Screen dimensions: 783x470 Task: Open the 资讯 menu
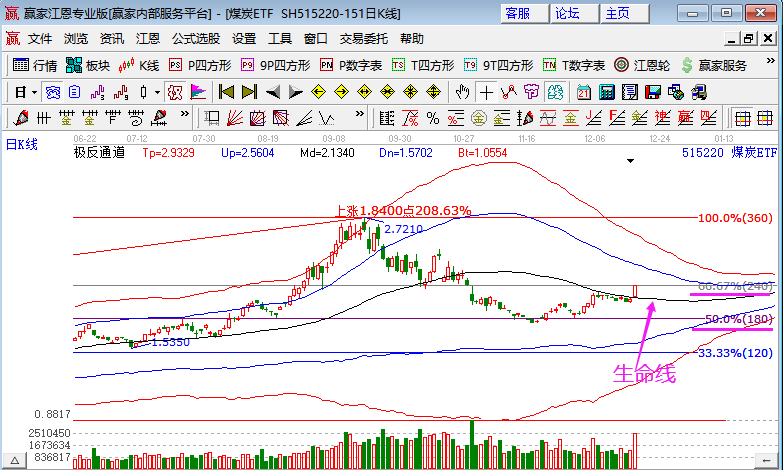pyautogui.click(x=112, y=38)
